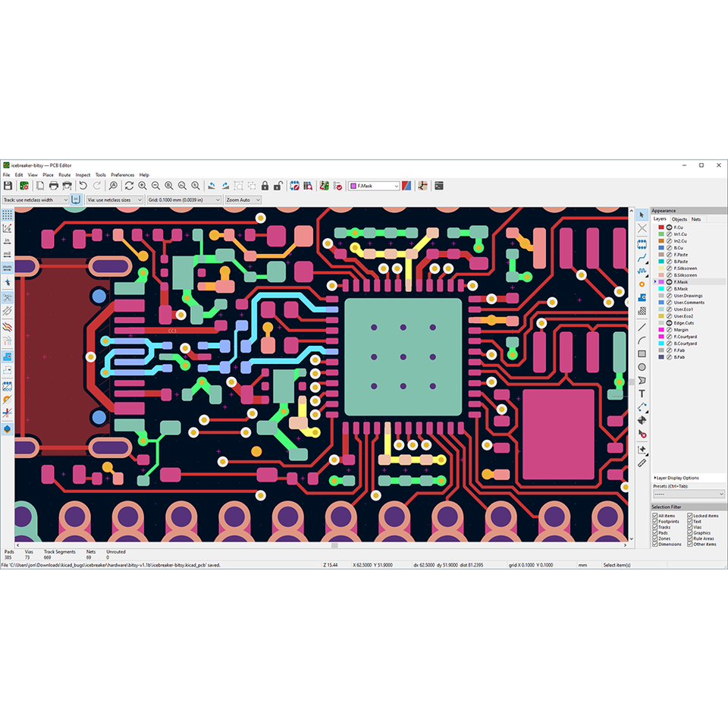The height and width of the screenshot is (728, 728).
Task: Toggle B.Cu layer visibility eye
Action: click(x=669, y=248)
